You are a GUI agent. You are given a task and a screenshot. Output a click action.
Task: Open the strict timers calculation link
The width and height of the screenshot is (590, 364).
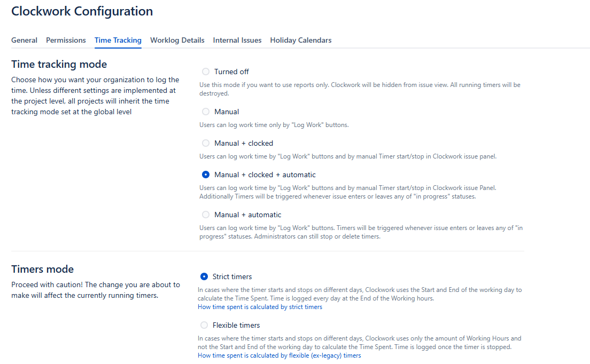(260, 307)
